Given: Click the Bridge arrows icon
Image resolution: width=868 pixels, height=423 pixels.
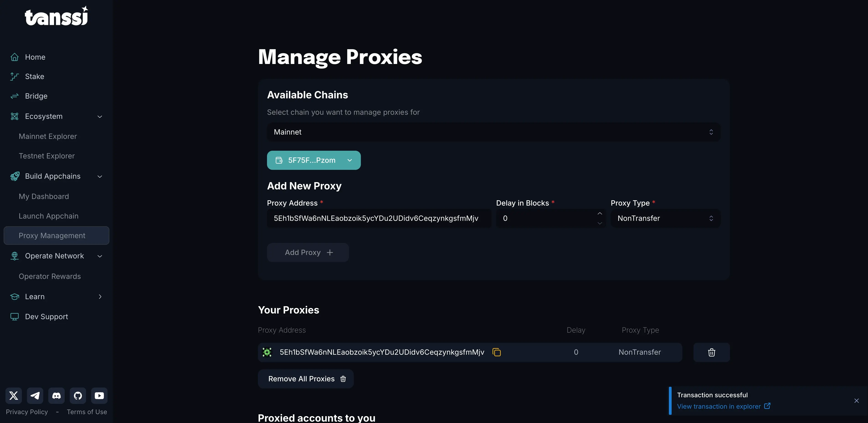Looking at the screenshot, I should pyautogui.click(x=15, y=96).
